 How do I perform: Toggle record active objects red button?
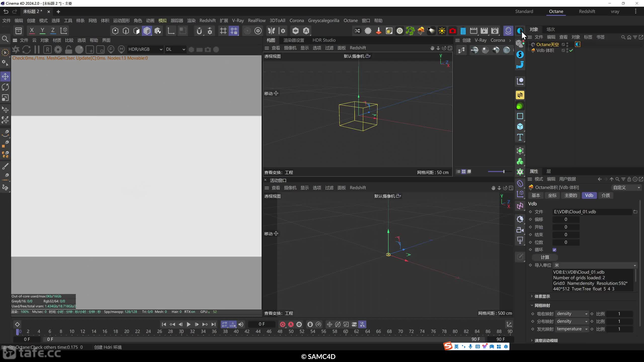pyautogui.click(x=283, y=324)
